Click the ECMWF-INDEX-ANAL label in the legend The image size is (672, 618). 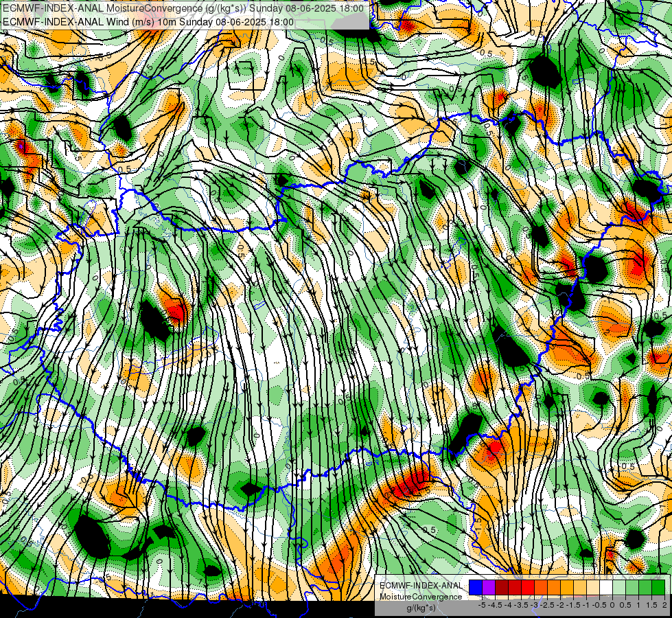pyautogui.click(x=421, y=586)
